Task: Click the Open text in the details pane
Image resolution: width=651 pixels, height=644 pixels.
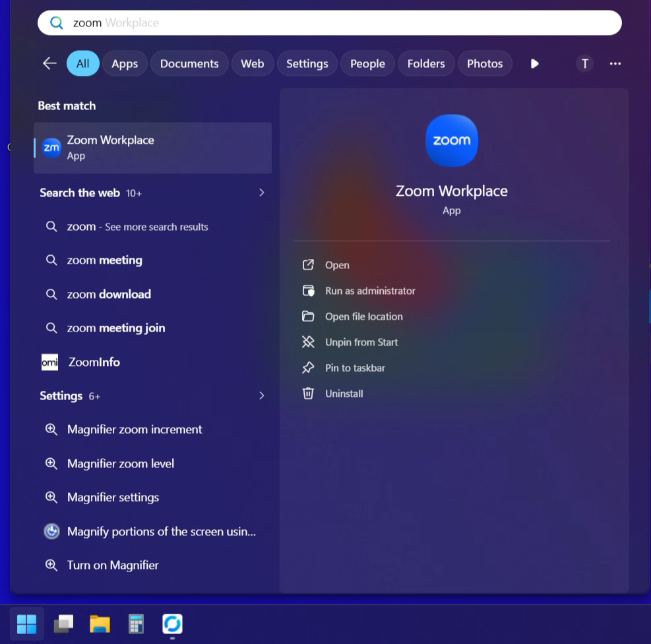Action: (x=337, y=265)
